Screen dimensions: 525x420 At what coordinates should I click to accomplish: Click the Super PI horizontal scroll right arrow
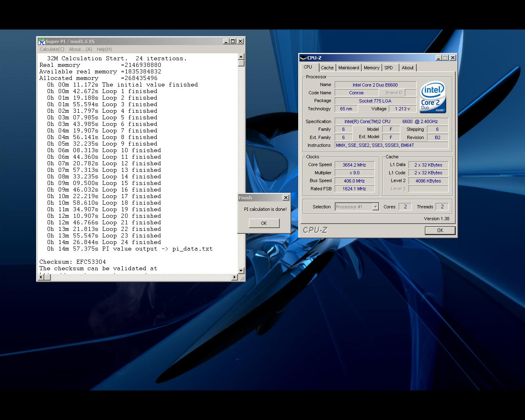(235, 277)
